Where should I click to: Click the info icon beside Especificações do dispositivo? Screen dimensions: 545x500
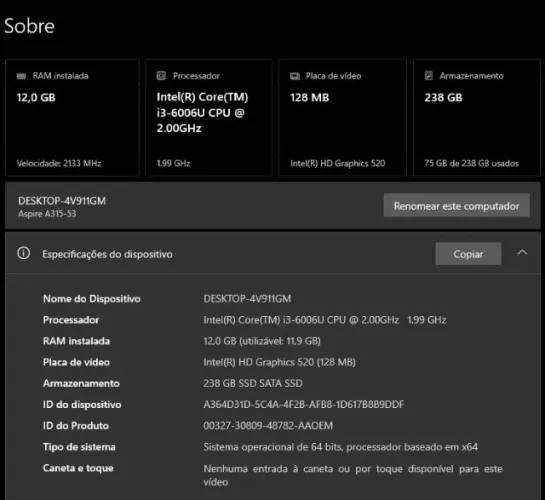point(24,253)
